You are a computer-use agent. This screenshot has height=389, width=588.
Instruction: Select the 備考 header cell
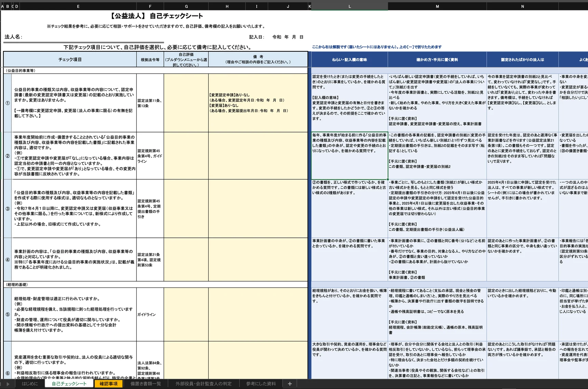pos(258,60)
